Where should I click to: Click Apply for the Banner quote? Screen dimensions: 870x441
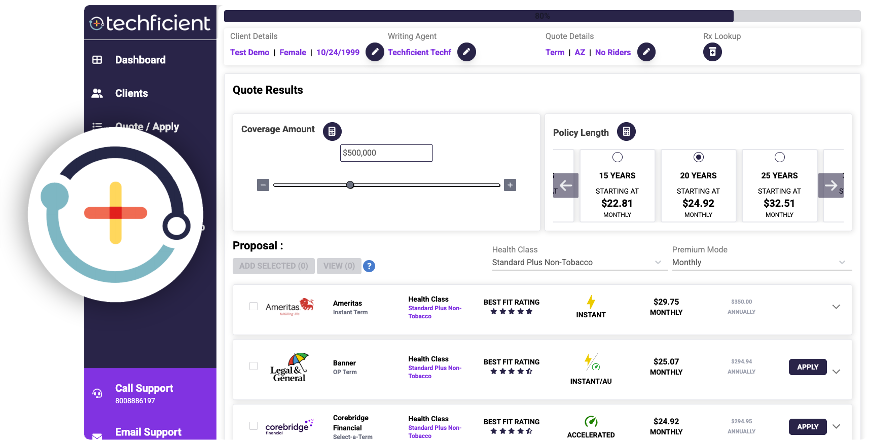(x=808, y=367)
